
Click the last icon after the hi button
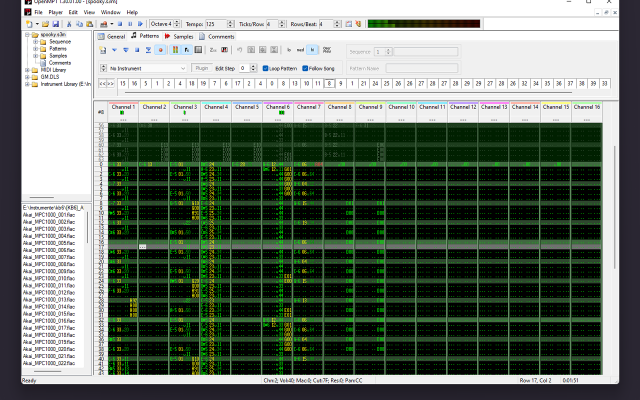click(x=327, y=50)
